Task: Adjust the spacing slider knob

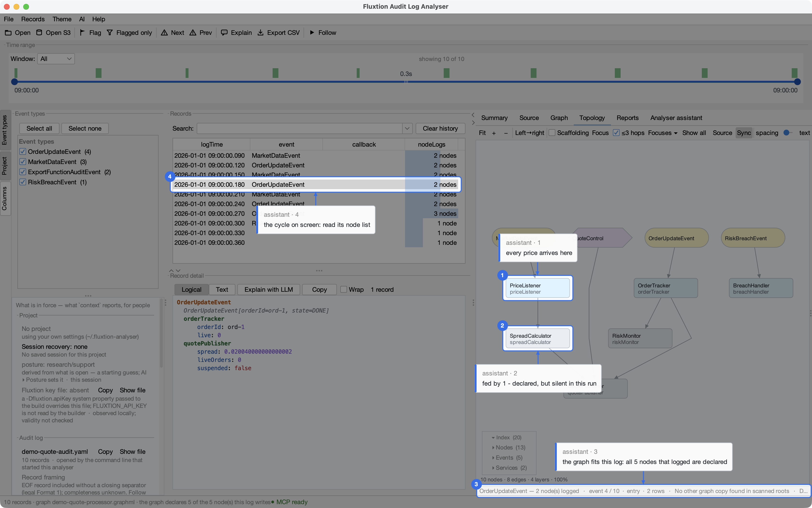Action: (x=786, y=133)
